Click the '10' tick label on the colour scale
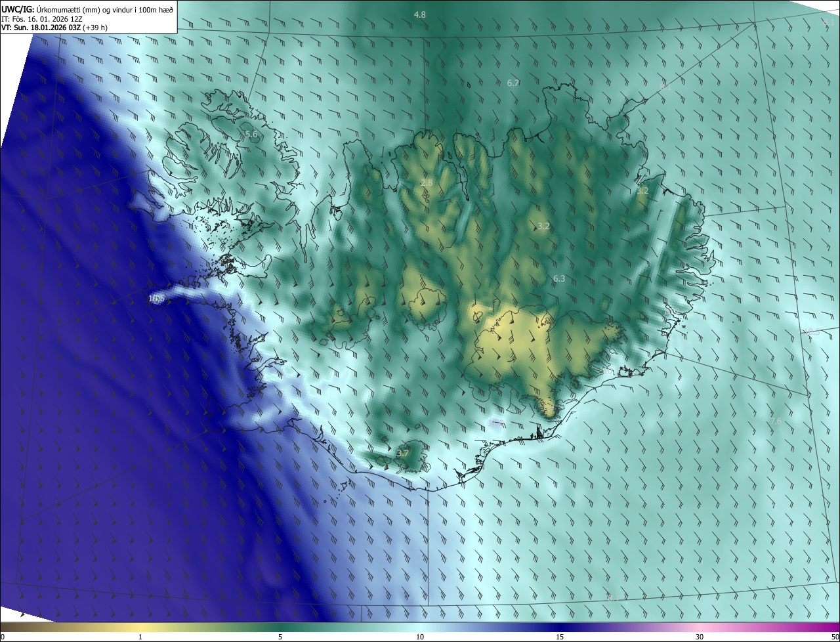This screenshot has width=840, height=642. tap(420, 637)
